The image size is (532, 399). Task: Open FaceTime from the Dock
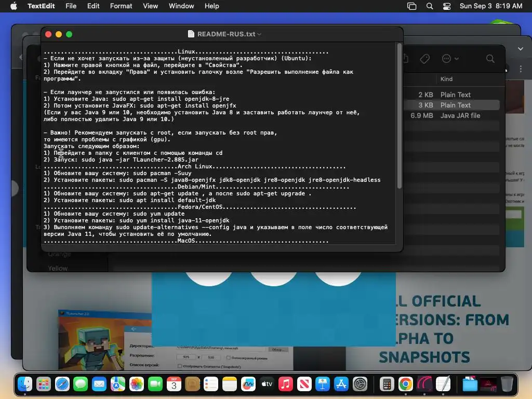pyautogui.click(x=155, y=384)
